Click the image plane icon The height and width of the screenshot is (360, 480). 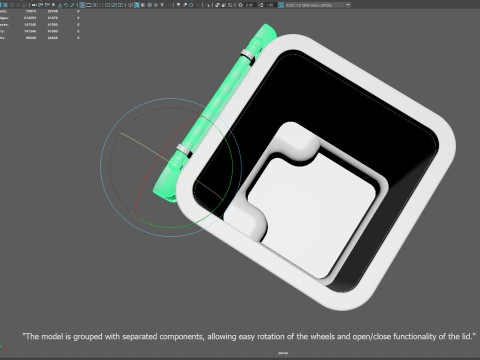[60, 5]
